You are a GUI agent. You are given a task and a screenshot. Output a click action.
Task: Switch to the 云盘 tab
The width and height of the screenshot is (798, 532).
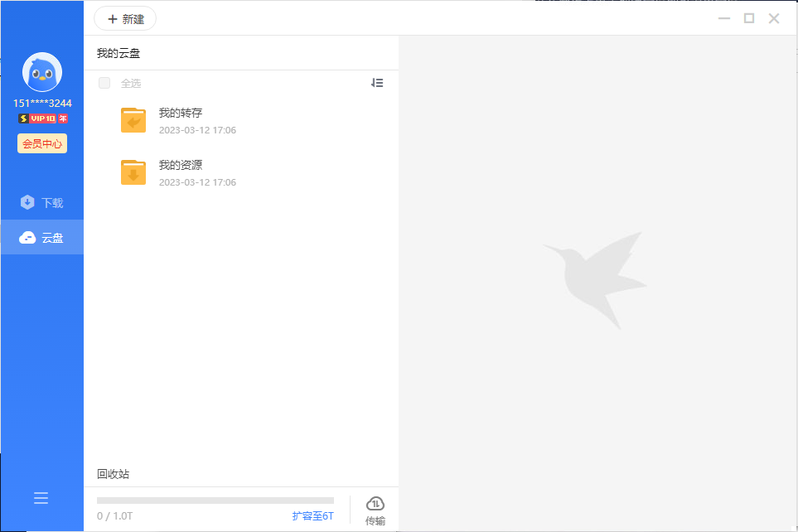point(52,238)
